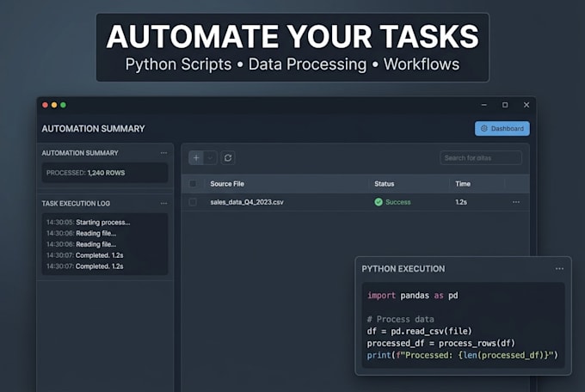Image resolution: width=585 pixels, height=392 pixels.
Task: Expand the dropdown arrow beside plus button
Action: [x=211, y=158]
